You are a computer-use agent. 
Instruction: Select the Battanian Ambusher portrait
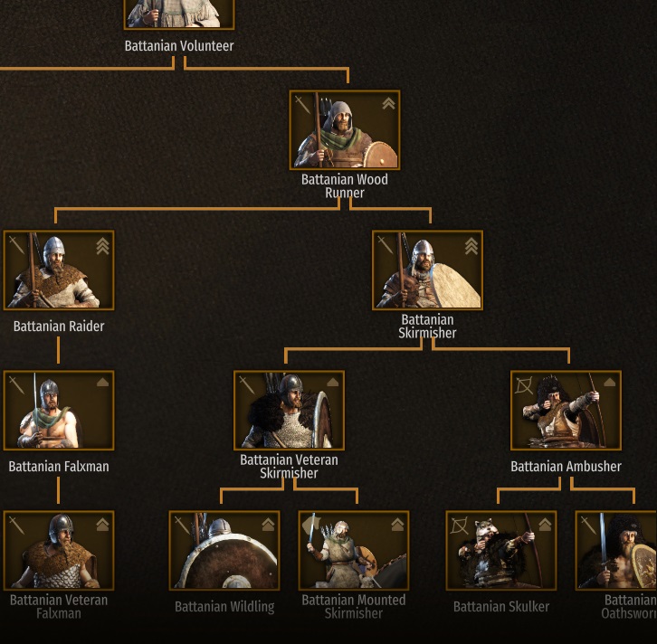point(566,411)
